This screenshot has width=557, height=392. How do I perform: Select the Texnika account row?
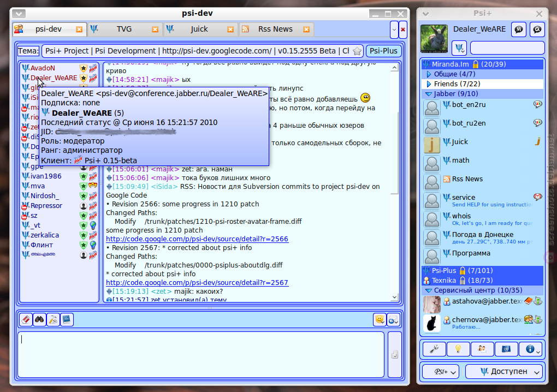tap(482, 281)
